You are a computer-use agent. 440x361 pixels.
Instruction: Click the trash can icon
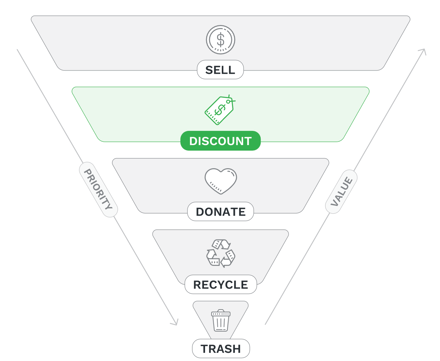[221, 320]
